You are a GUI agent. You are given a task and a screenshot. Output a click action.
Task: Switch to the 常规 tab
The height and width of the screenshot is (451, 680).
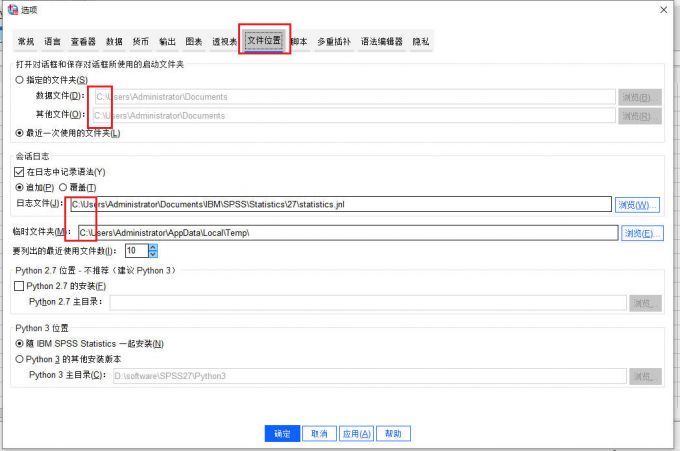tap(26, 42)
